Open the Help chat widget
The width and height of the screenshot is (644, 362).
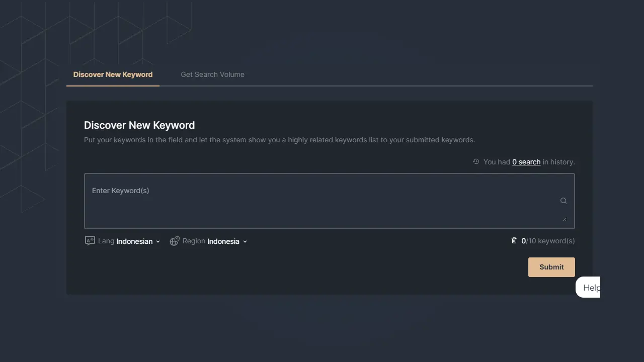[x=588, y=287]
